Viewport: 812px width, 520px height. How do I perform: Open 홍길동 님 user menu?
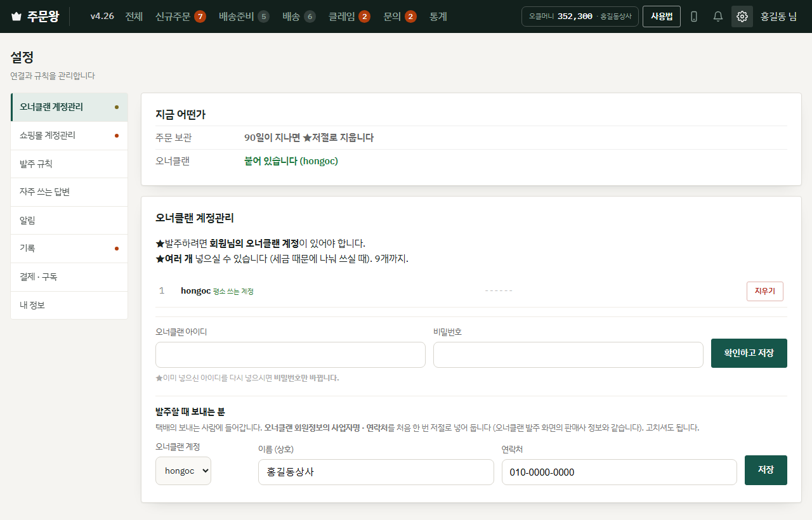[x=778, y=16]
